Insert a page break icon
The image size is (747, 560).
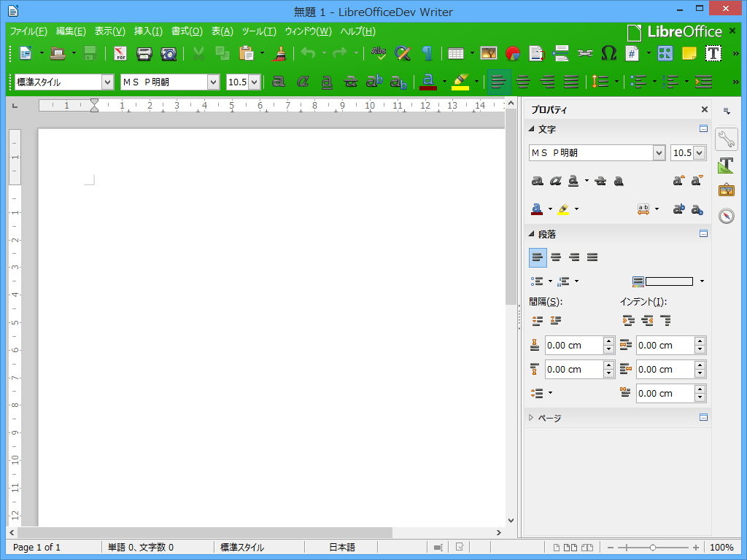click(x=561, y=53)
